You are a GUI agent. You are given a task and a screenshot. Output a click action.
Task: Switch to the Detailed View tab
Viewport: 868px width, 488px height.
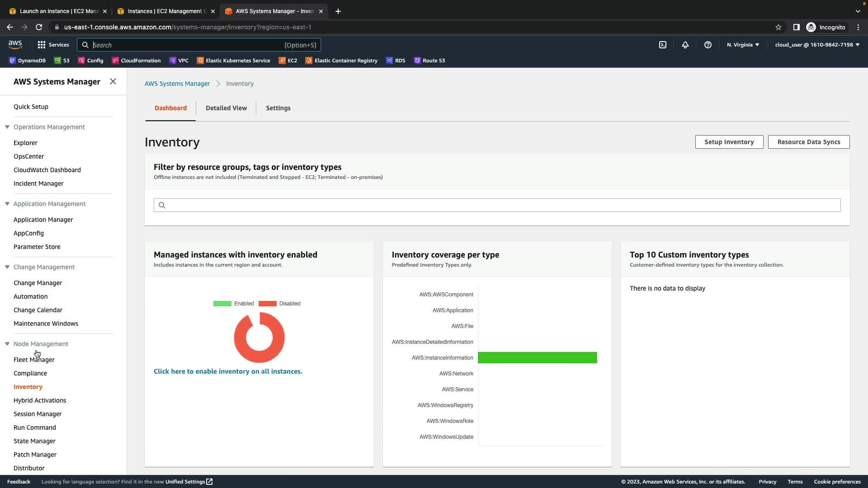point(226,108)
